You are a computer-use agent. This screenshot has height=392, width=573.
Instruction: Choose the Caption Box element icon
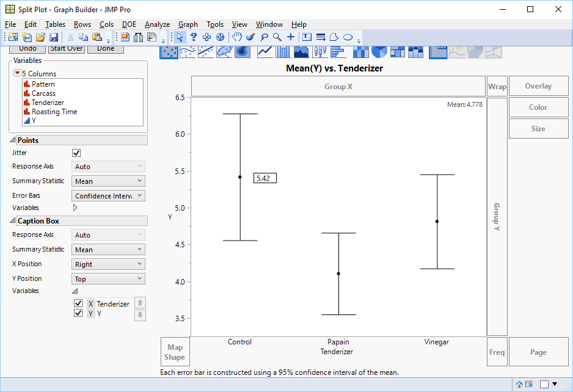pyautogui.click(x=438, y=51)
